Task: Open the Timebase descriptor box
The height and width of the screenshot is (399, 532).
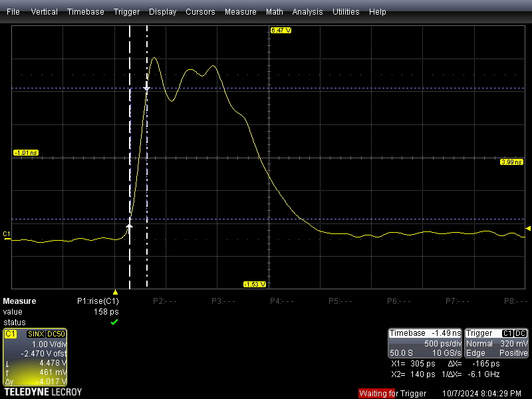Action: [x=425, y=343]
